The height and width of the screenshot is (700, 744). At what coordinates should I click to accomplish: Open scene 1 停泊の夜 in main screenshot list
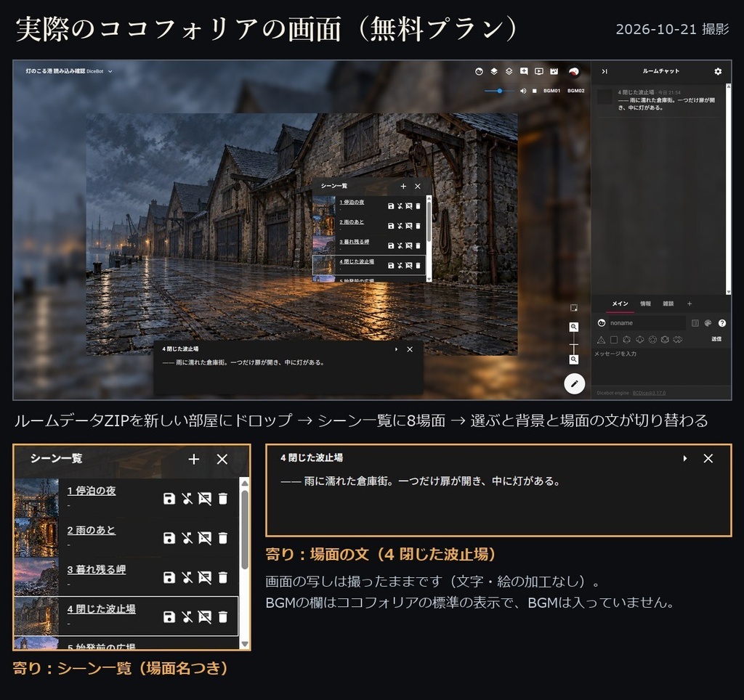(x=352, y=203)
